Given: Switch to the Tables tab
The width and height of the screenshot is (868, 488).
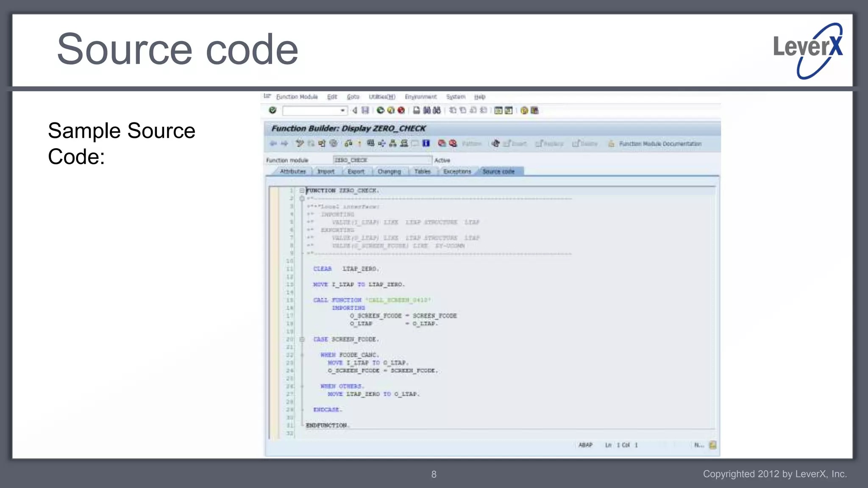Looking at the screenshot, I should pyautogui.click(x=422, y=171).
